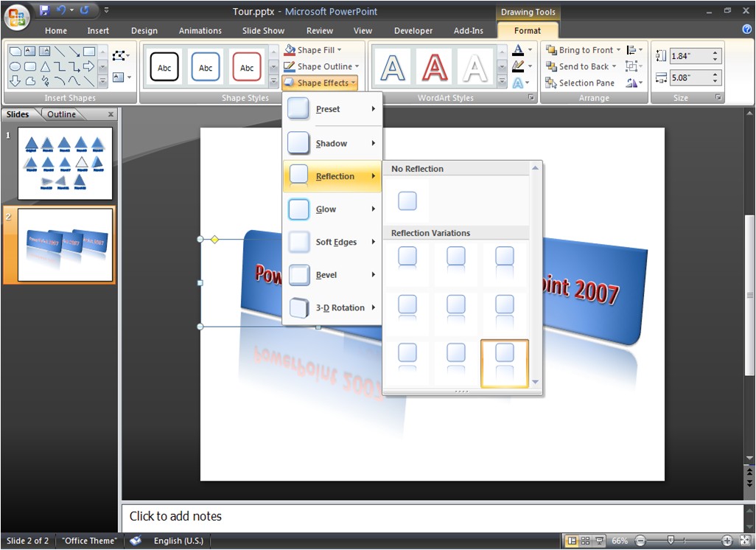Select the Freeform shape tool
This screenshot has width=756, height=550.
pos(30,81)
